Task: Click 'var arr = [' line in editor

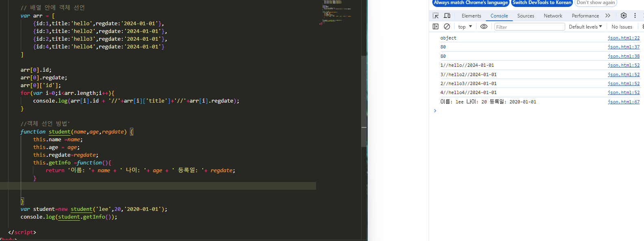Action: (x=37, y=16)
